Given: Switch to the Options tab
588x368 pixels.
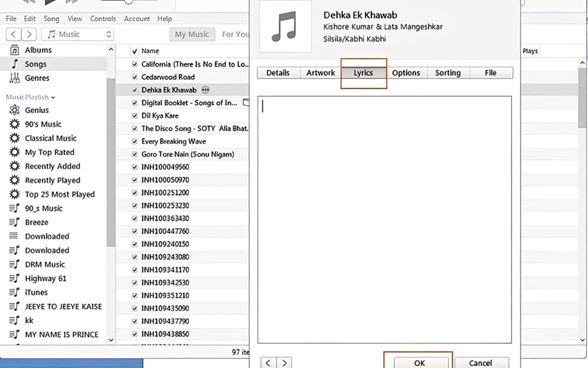Looking at the screenshot, I should click(406, 73).
